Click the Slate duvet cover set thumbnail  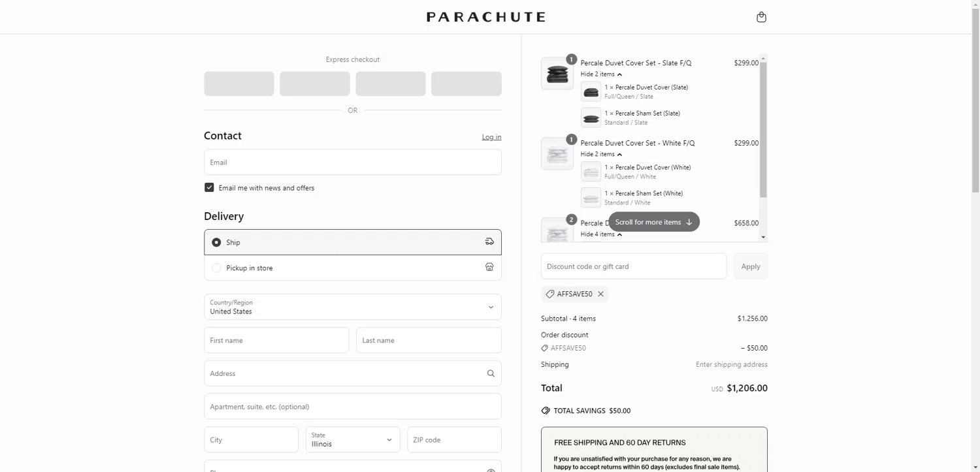pos(557,74)
